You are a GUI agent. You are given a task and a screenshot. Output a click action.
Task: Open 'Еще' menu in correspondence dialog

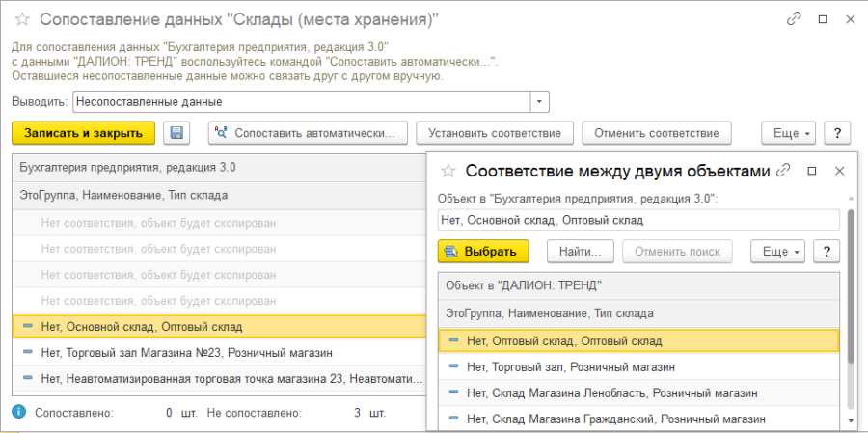(x=777, y=252)
